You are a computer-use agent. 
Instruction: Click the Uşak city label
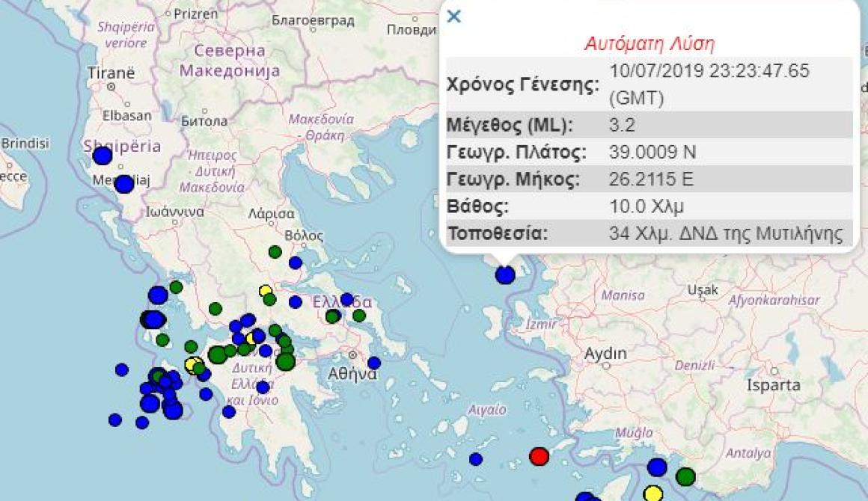[703, 290]
